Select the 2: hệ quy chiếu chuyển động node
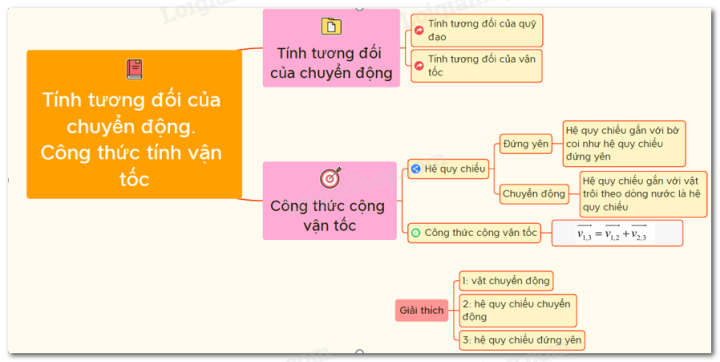 (x=518, y=311)
